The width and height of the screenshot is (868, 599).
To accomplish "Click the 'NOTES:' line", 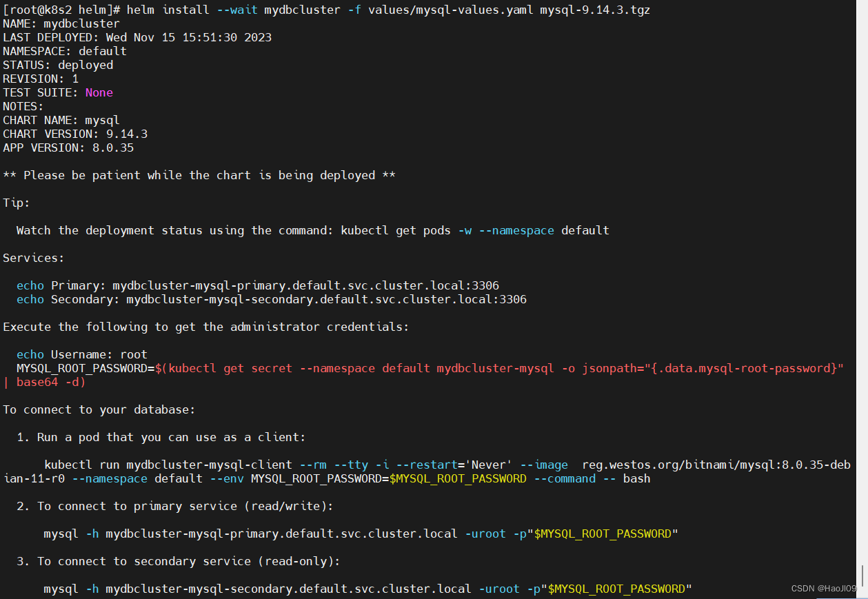I will tap(23, 106).
